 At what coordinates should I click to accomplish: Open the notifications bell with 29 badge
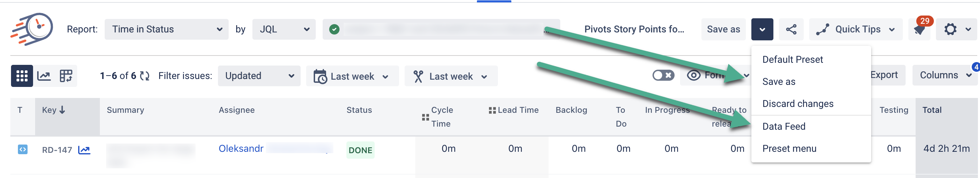pyautogui.click(x=920, y=29)
